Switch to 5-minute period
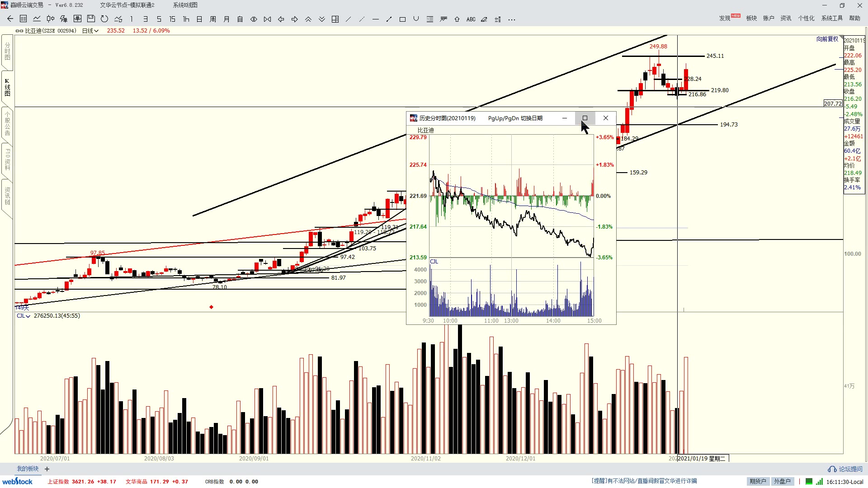Viewport: 868px width, 488px height. (x=159, y=19)
